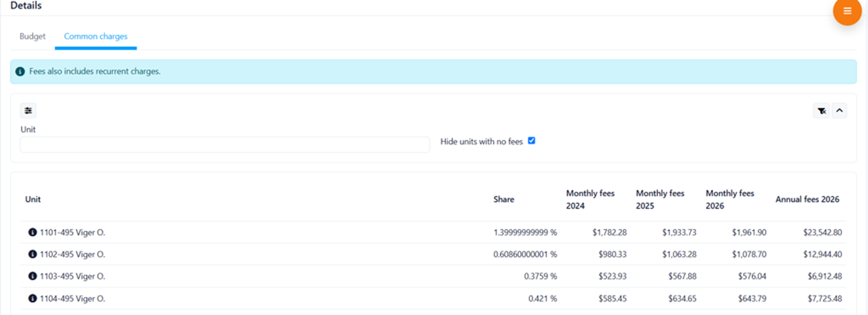Click the $1,782.28 monthly fee cell
868x315 pixels.
[x=610, y=232]
